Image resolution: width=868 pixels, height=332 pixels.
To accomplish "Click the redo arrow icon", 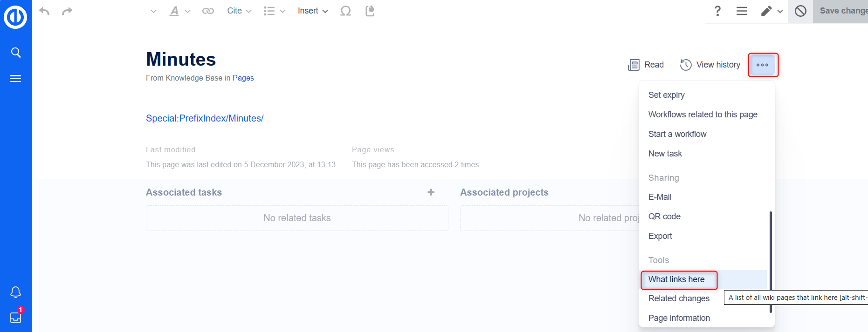I will [x=67, y=11].
